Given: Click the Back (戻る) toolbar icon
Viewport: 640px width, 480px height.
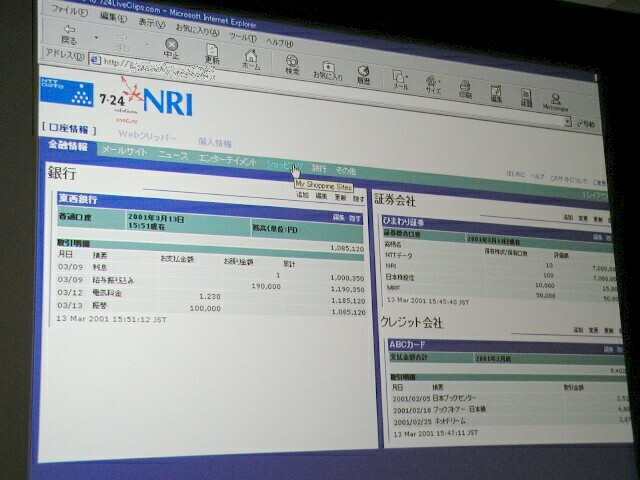Looking at the screenshot, I should pos(69,38).
